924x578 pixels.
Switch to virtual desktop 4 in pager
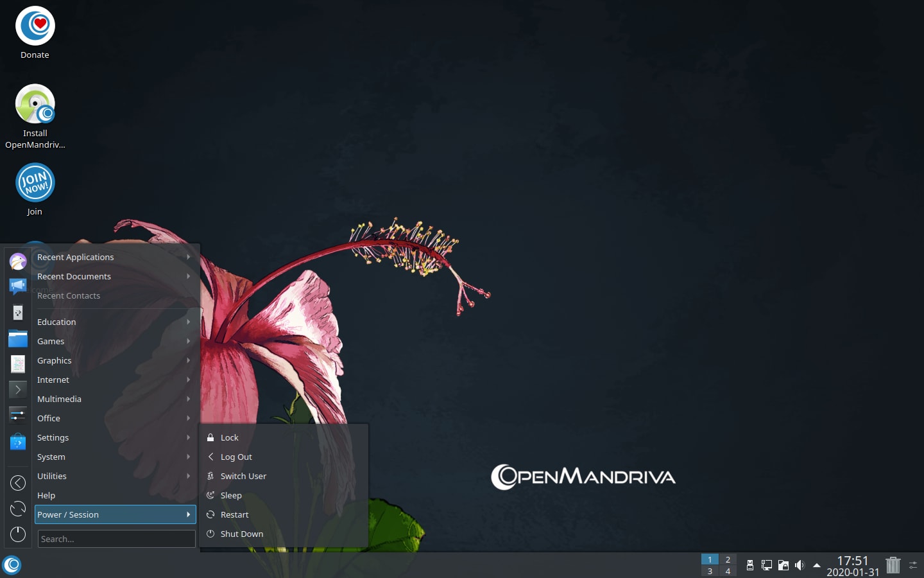728,571
